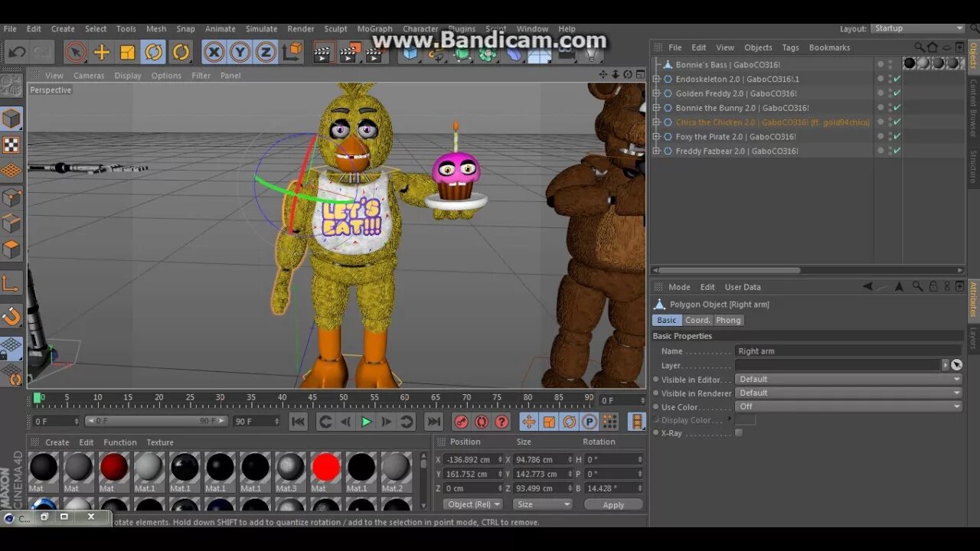Toggle parameter keyframe P icon
Image resolution: width=980 pixels, height=551 pixels.
pos(589,422)
